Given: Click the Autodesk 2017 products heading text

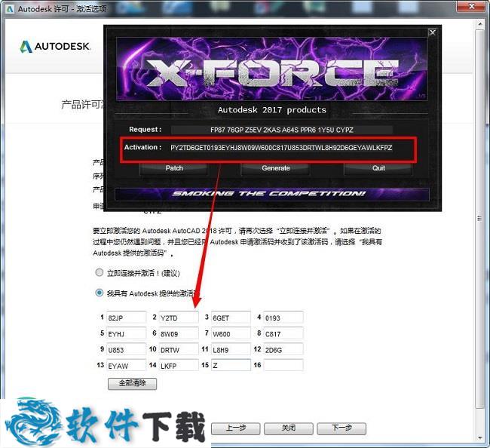Looking at the screenshot, I should 272,110.
